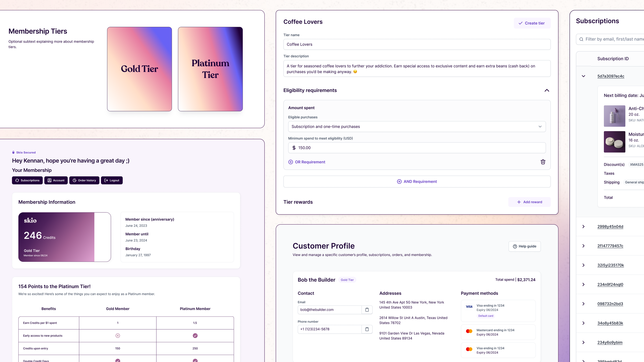Viewport: 644px width, 362px height.
Task: Collapse the Eligibility requirements section
Action: coord(547,90)
